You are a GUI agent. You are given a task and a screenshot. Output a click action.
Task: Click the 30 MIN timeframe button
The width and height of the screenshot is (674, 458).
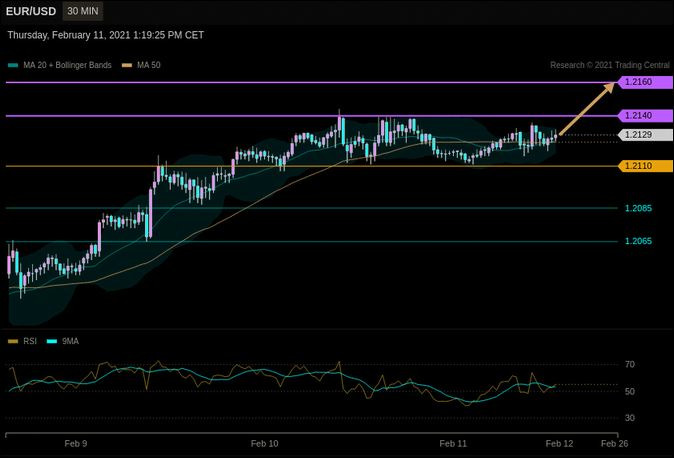[x=83, y=11]
